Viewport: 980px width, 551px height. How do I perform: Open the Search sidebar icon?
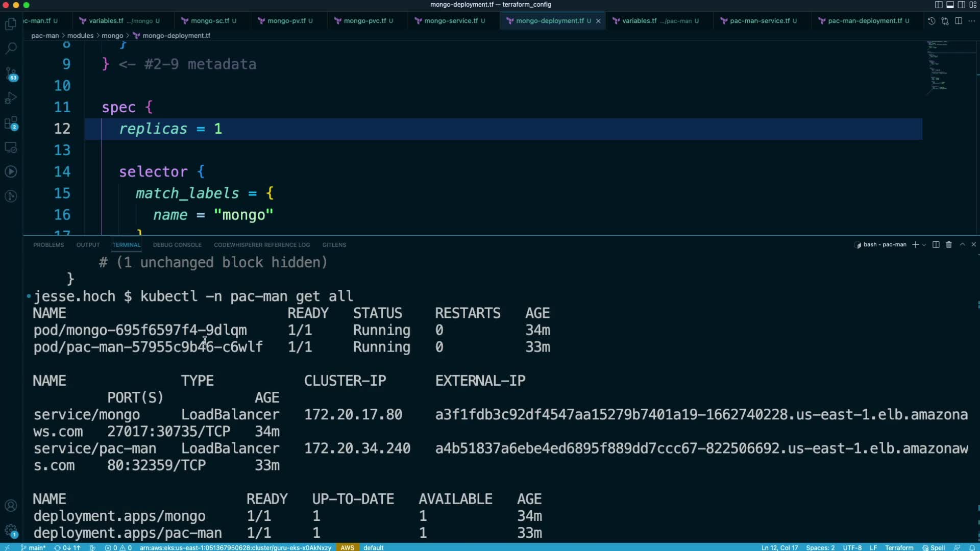[11, 48]
